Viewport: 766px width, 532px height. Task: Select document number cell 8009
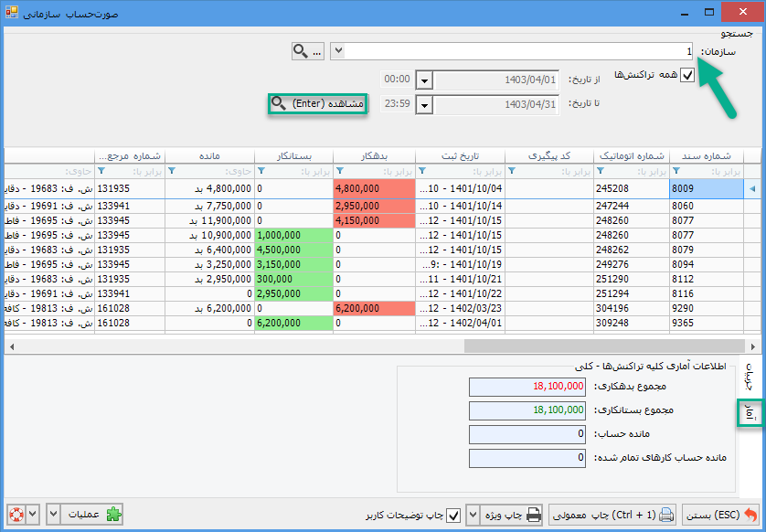click(x=707, y=188)
